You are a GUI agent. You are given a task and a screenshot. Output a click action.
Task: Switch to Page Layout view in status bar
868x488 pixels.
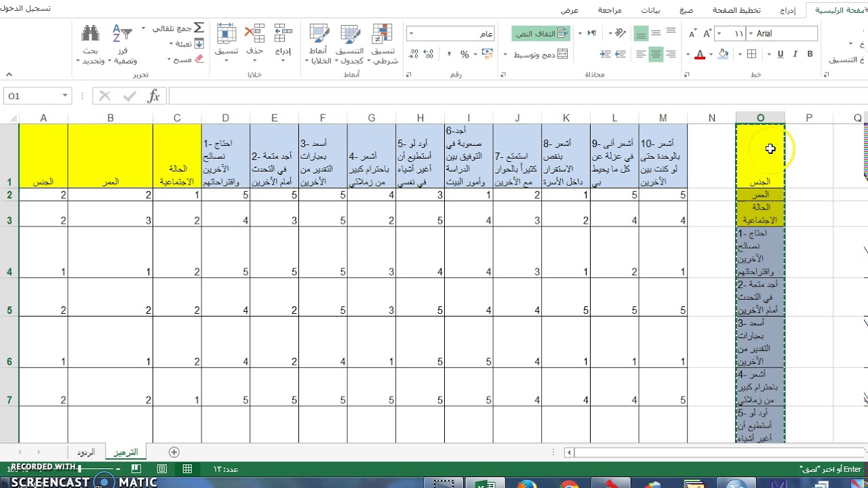(161, 469)
